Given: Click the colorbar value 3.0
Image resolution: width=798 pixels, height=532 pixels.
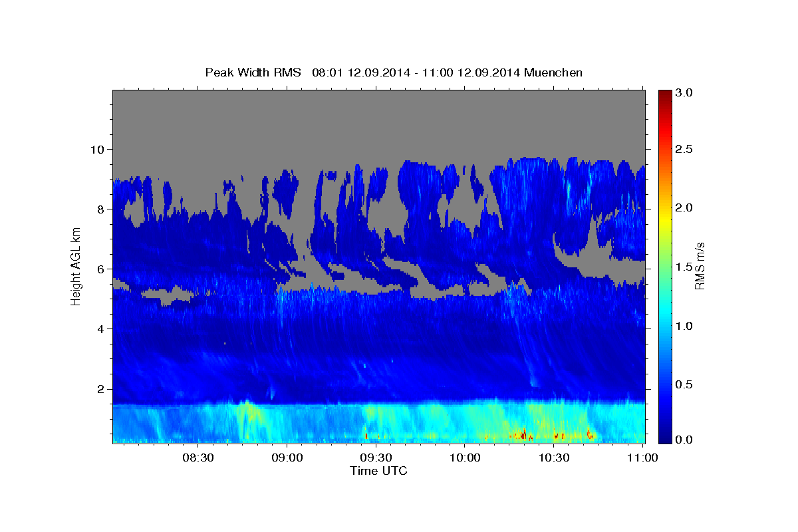Looking at the screenshot, I should tap(684, 93).
